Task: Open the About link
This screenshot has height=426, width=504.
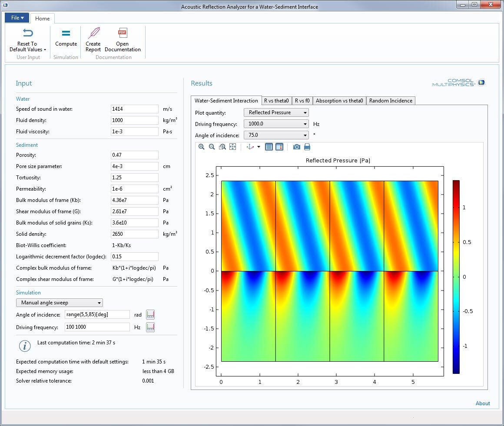Action: point(483,403)
